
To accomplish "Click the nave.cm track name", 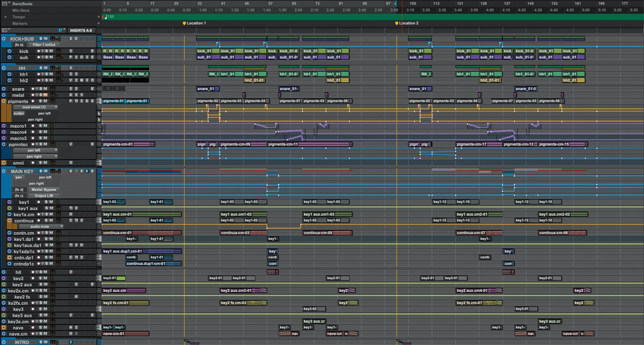I will [18, 334].
